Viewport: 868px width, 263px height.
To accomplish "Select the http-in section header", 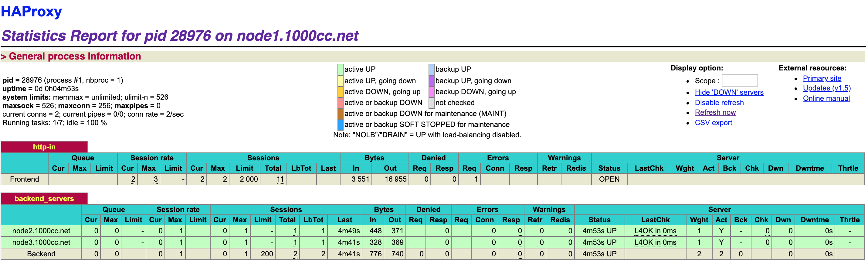I will pos(44,147).
